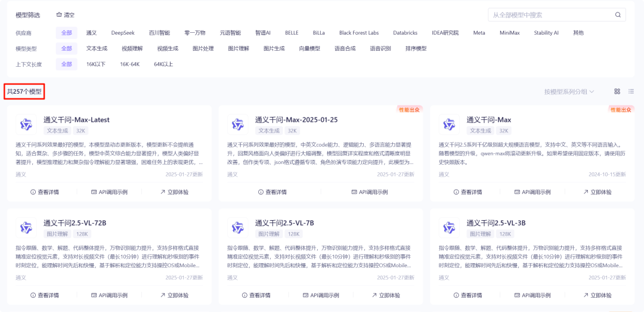Filter suppliers by 元语智能
644x312 pixels.
pyautogui.click(x=230, y=32)
